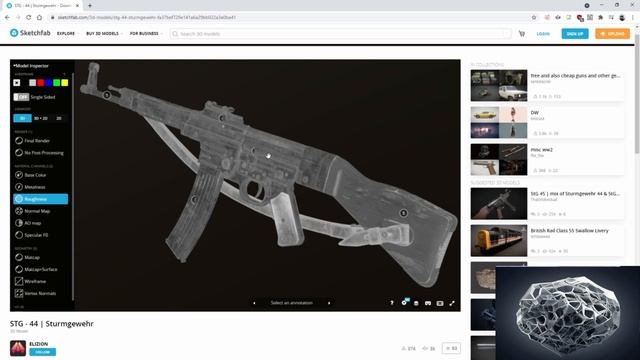Enter VR mode with headset icon
Screen dimensions: 640x360
pos(428,303)
